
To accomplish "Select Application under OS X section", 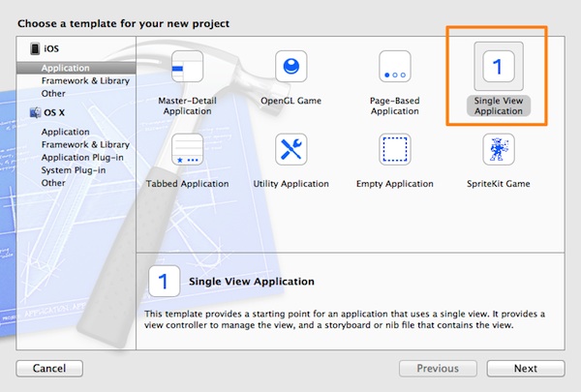I will (66, 132).
